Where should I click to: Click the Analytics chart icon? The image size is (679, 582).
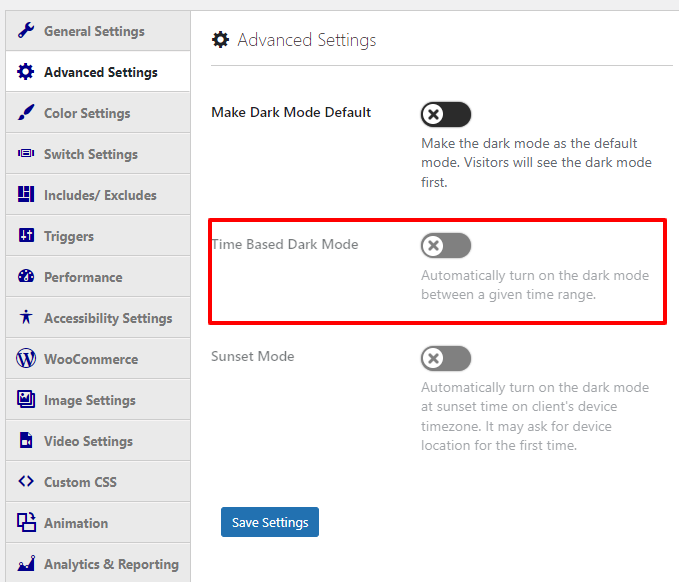tap(26, 563)
